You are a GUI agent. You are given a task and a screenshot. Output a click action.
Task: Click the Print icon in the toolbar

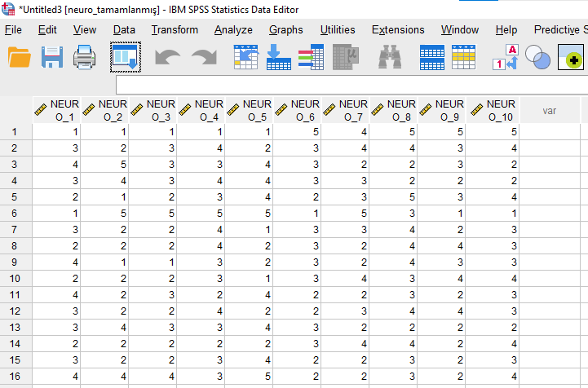pyautogui.click(x=84, y=57)
